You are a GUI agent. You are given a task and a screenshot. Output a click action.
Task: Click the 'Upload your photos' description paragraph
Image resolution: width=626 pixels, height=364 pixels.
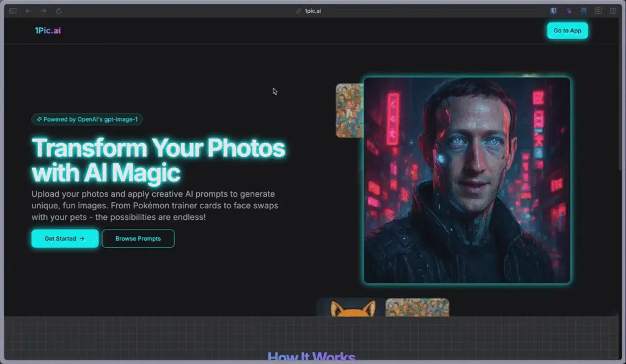[x=155, y=206]
